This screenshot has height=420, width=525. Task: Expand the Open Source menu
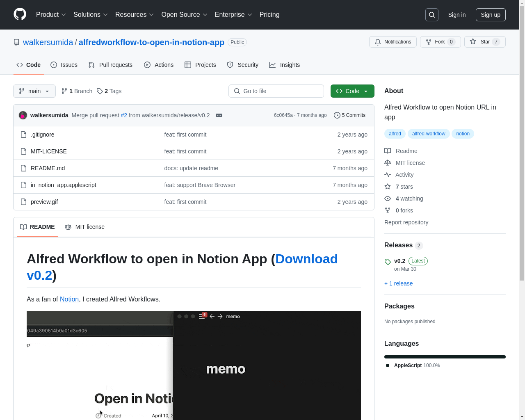coord(185,15)
